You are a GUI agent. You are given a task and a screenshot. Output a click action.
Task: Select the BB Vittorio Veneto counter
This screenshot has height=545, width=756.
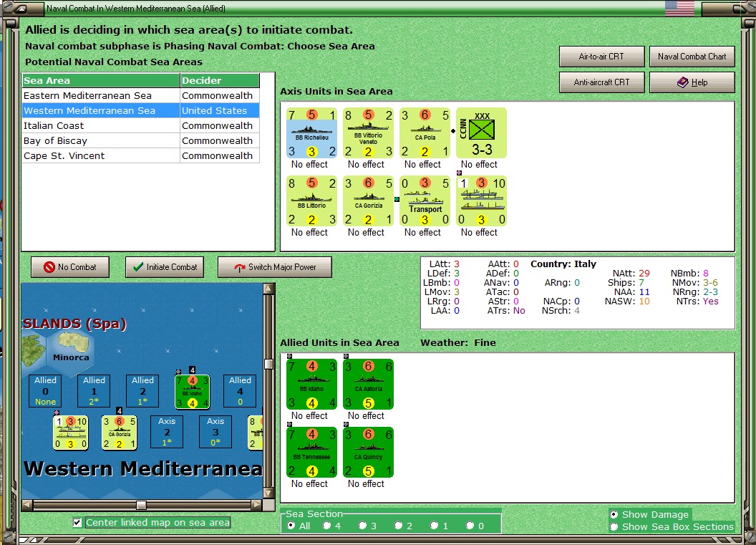click(368, 133)
